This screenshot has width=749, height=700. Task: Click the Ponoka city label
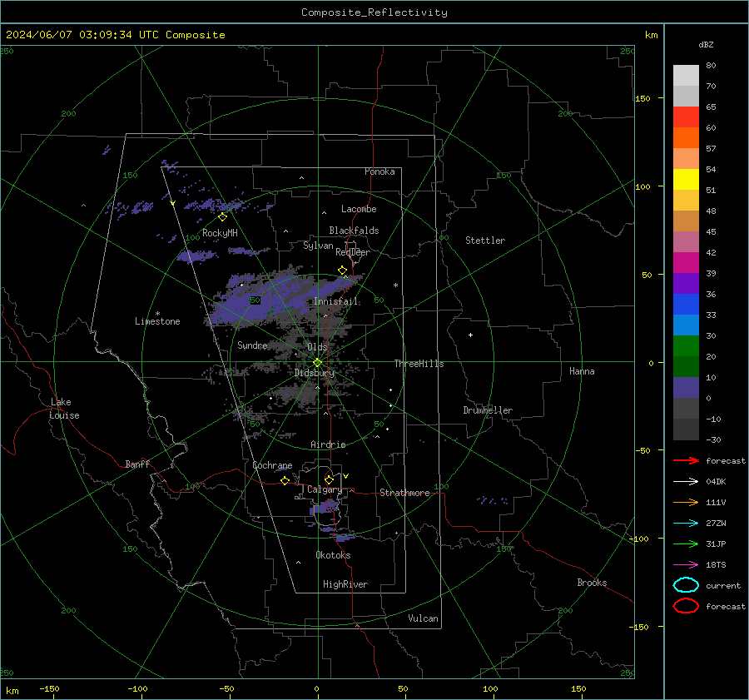[379, 171]
